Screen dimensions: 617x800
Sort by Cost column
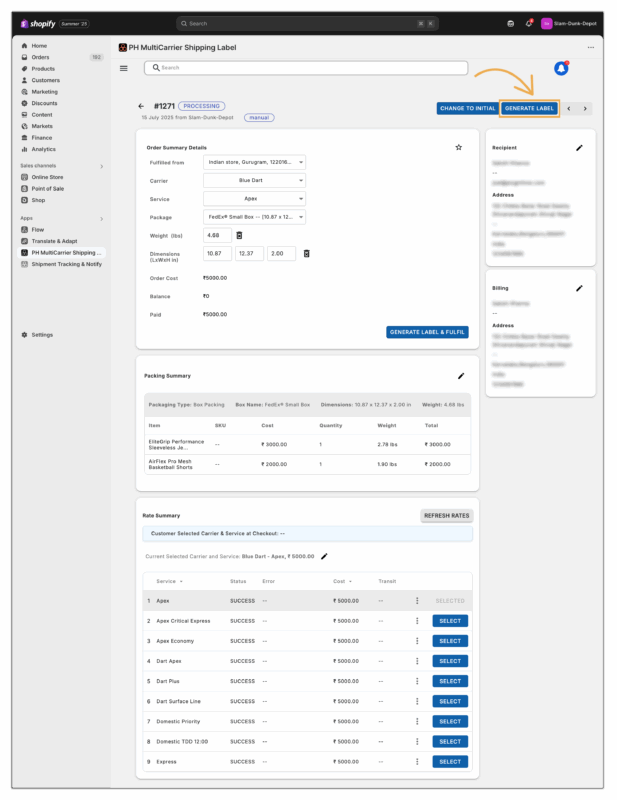pyautogui.click(x=342, y=581)
